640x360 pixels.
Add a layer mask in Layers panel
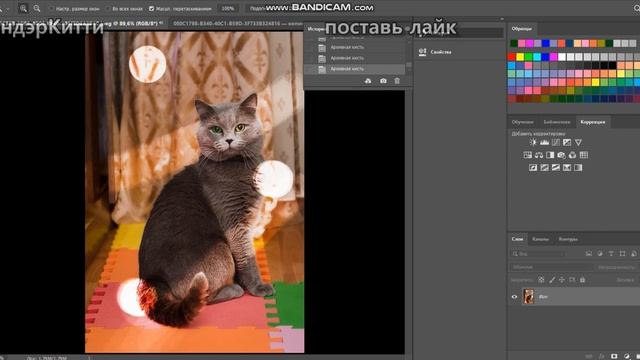point(614,356)
